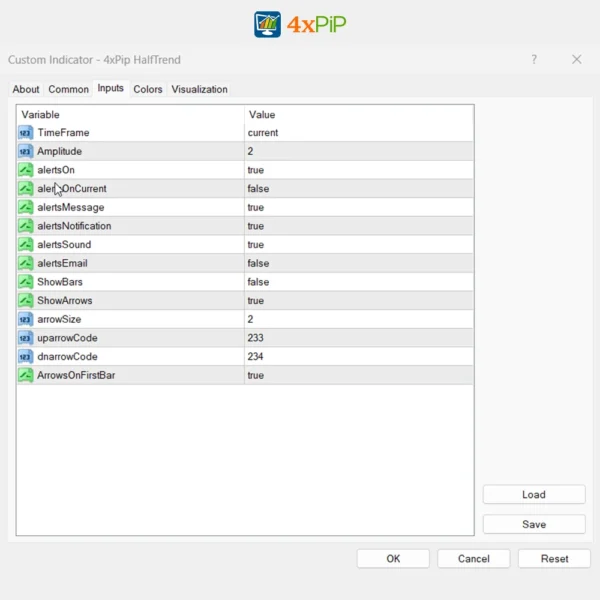The height and width of the screenshot is (600, 600).
Task: Click the alertsMessage row icon
Action: 26,207
